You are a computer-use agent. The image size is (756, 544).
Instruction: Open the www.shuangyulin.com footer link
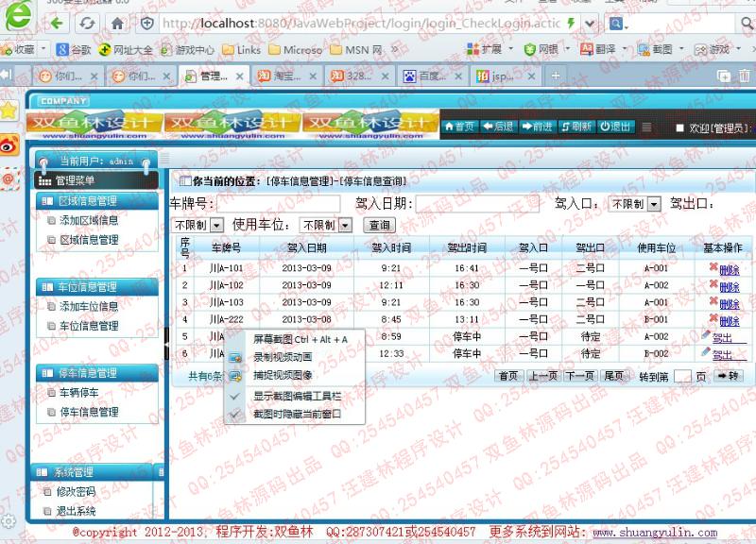point(655,532)
